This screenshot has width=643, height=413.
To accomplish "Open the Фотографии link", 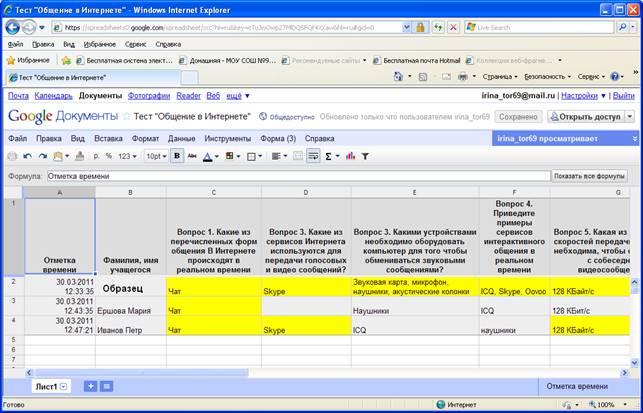I will [x=149, y=96].
